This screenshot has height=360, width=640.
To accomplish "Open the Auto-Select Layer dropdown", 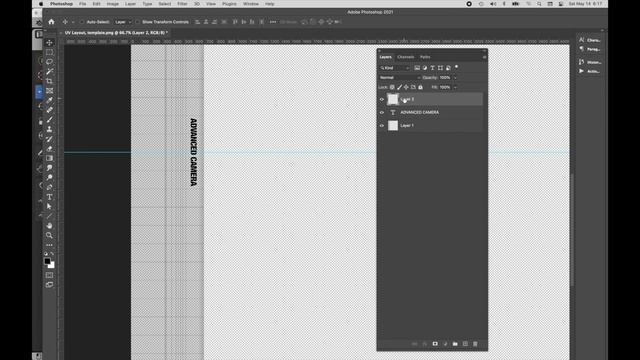I will coord(123,22).
